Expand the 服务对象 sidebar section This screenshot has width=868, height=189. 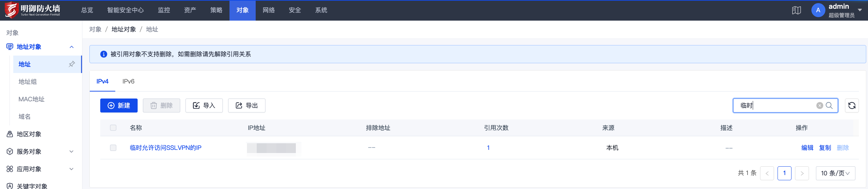72,152
